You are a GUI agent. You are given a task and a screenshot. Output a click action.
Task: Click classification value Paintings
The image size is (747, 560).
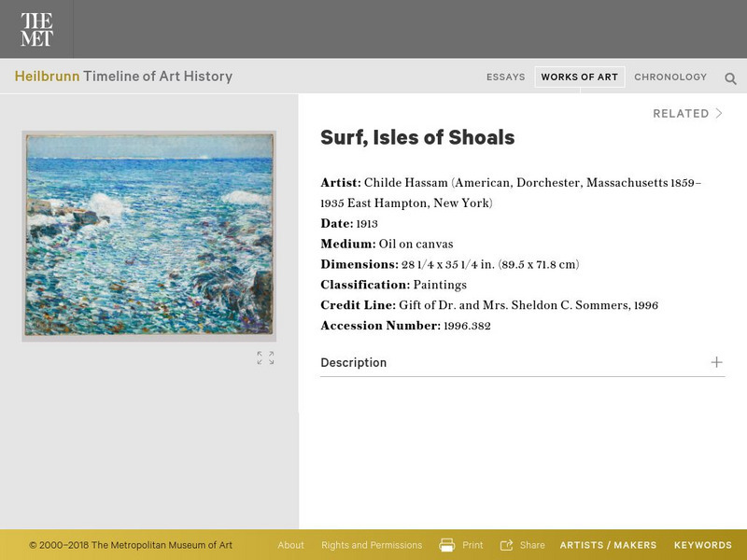click(440, 286)
